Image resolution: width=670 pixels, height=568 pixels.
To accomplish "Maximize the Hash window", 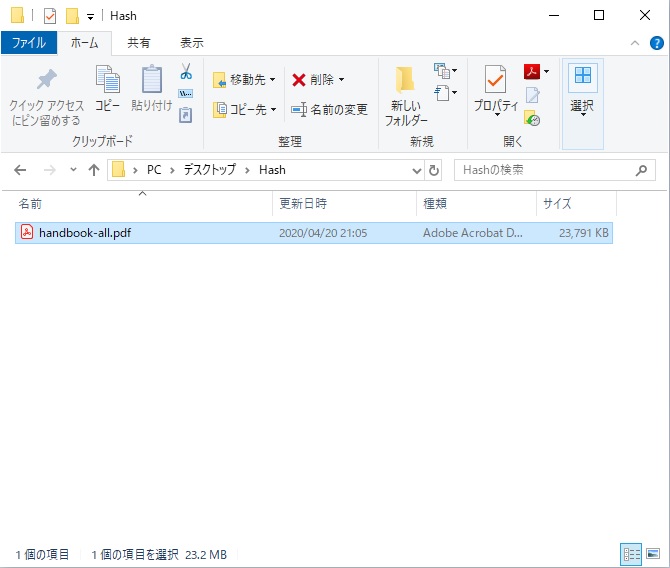I will 599,15.
